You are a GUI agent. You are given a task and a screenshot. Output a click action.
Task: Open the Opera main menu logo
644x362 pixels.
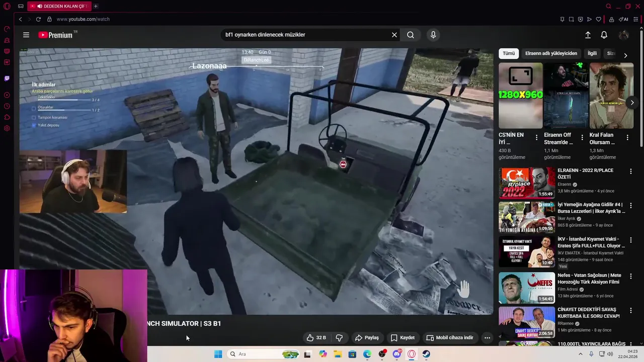(7, 6)
